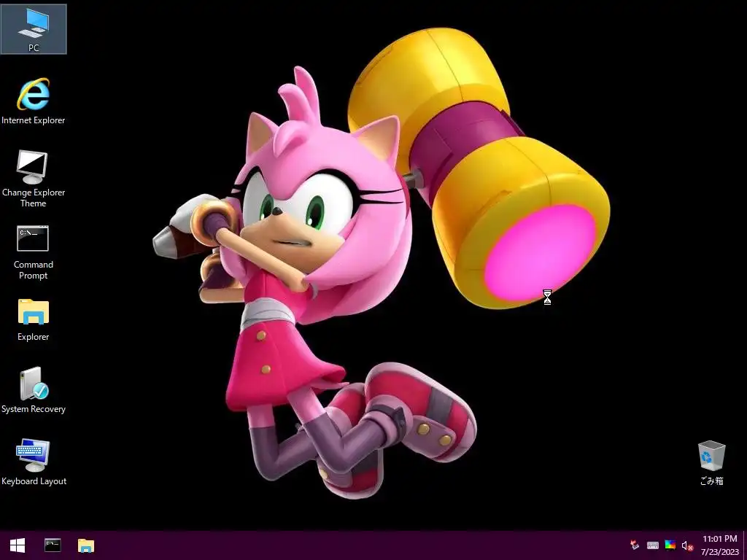747x560 pixels.
Task: Select the Command Prompt desktop icon
Action: tap(34, 252)
